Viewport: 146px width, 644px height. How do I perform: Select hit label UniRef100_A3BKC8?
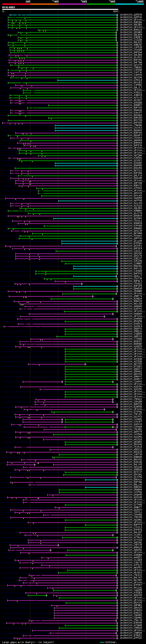[131, 95]
